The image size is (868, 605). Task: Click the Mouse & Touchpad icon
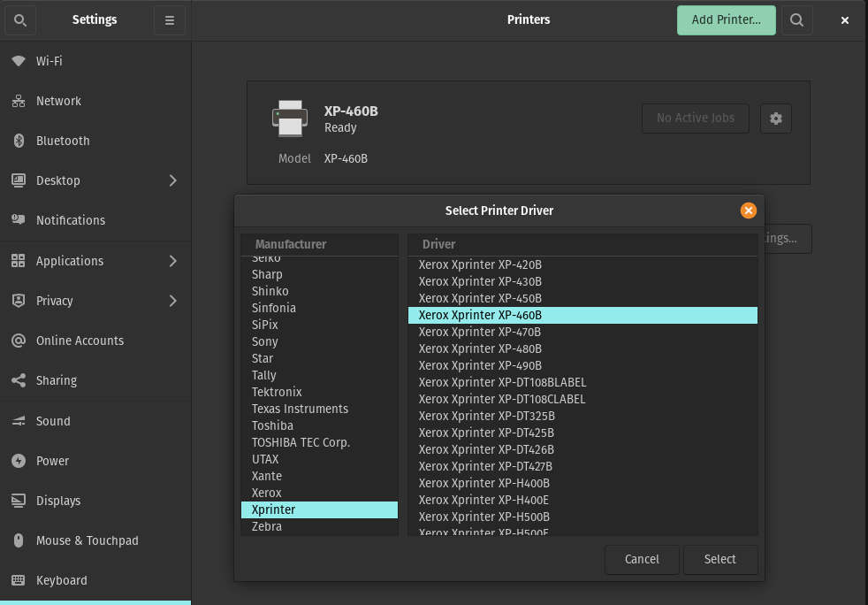19,540
